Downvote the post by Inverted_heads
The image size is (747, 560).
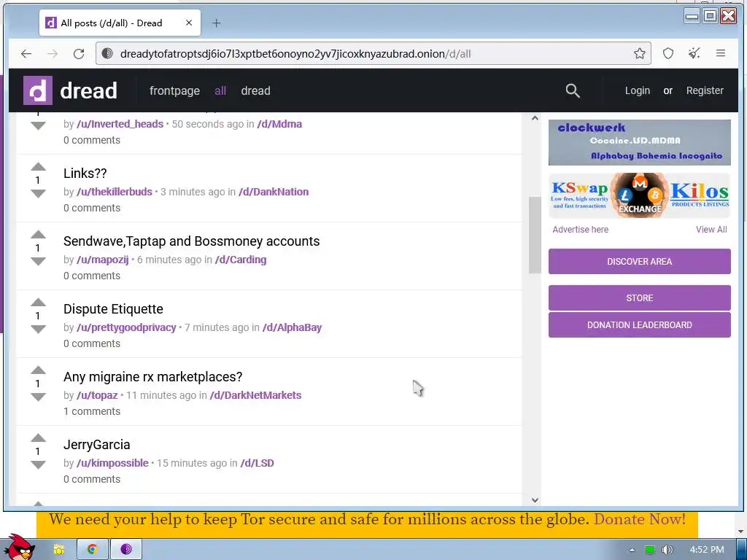coord(38,125)
